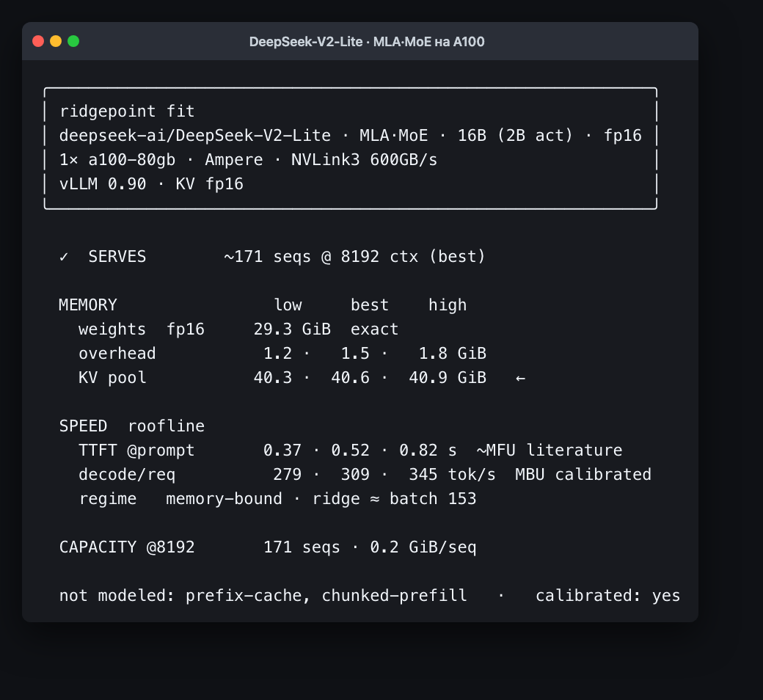Click the 'high' column header
This screenshot has height=700, width=763.
pyautogui.click(x=448, y=305)
